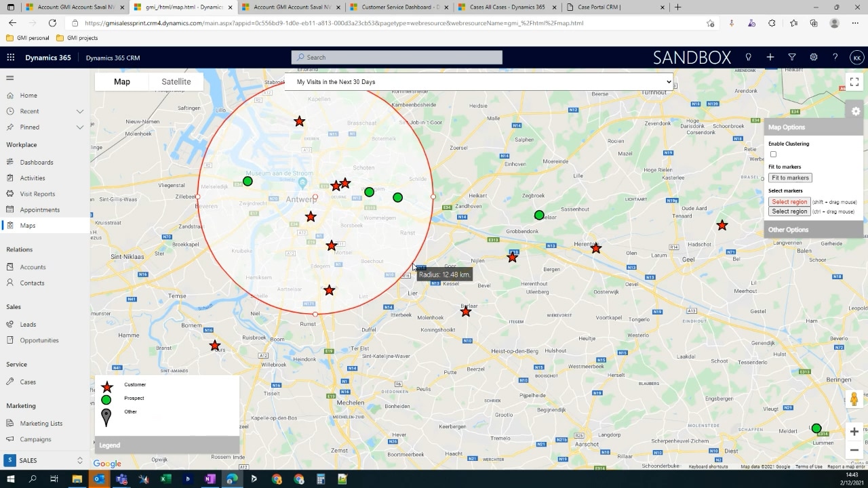
Task: Click the Dynamics 365 search box
Action: pos(397,58)
